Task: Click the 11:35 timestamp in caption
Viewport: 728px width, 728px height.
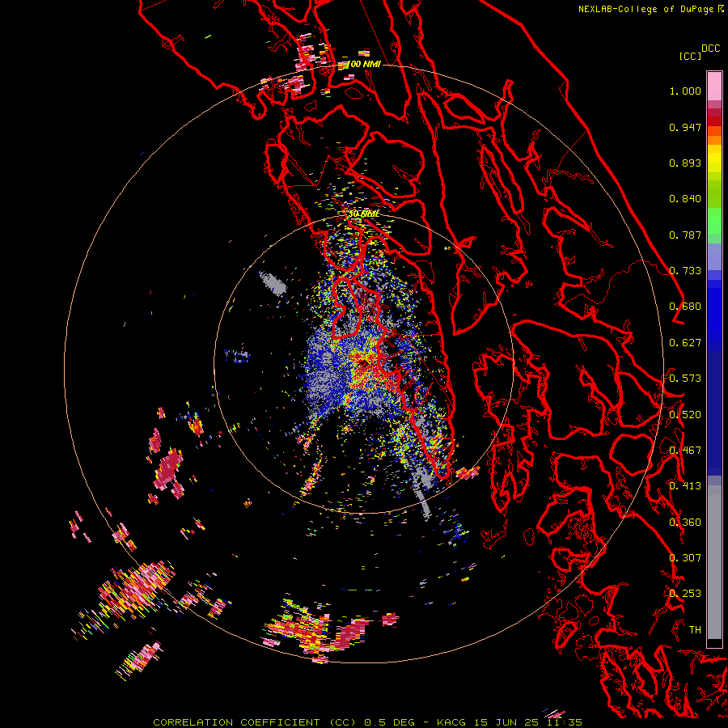Action: 565,722
